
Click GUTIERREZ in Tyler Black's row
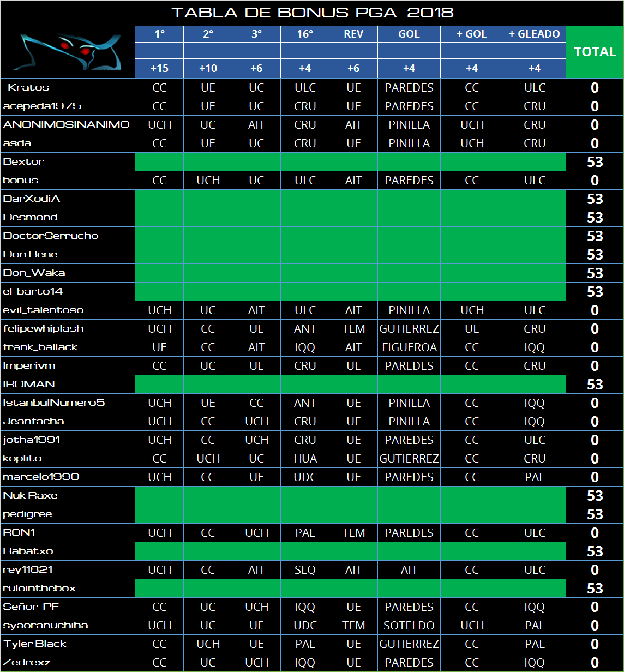pos(409,644)
